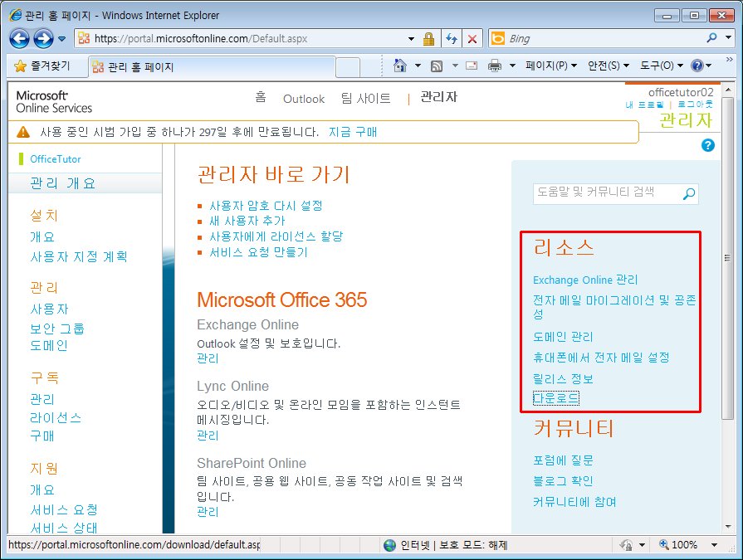Open a new blank tab

[x=348, y=67]
